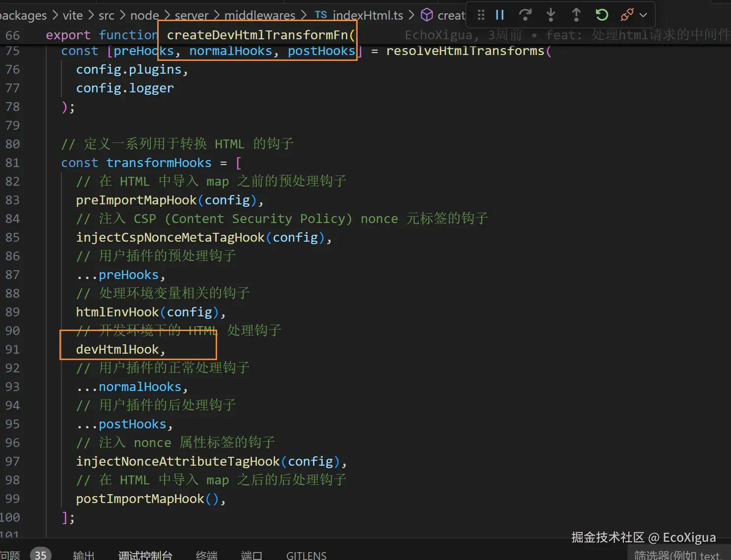Click postHooks on line 75
Viewport: 731px width, 560px height.
click(321, 51)
